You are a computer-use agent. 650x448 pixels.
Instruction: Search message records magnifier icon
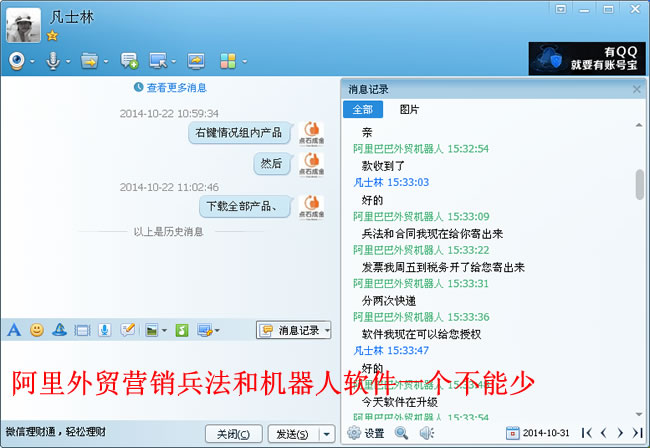click(401, 433)
